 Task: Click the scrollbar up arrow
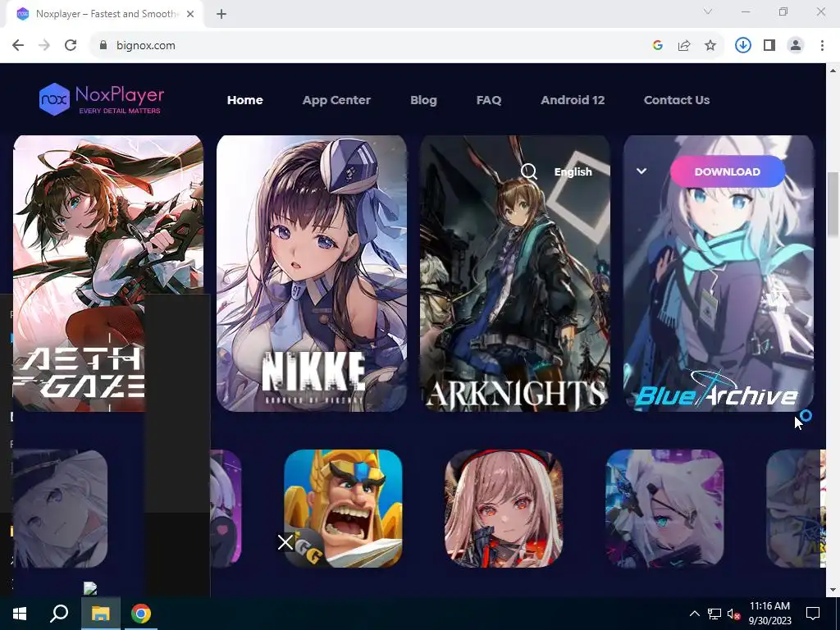click(x=833, y=71)
